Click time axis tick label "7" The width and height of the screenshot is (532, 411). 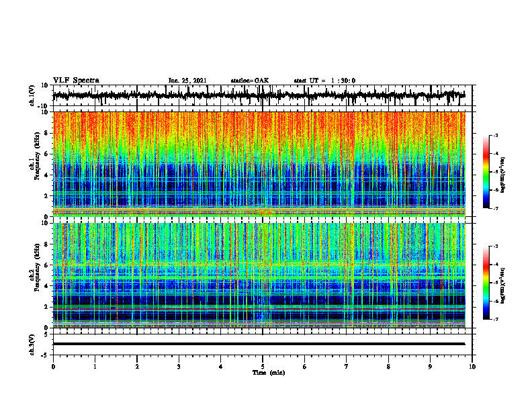pyautogui.click(x=347, y=367)
